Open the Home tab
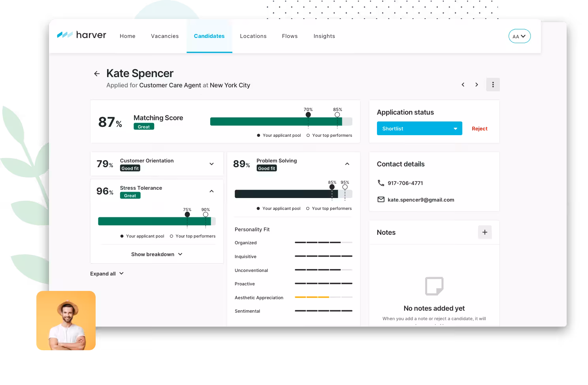The image size is (588, 385). coord(128,36)
